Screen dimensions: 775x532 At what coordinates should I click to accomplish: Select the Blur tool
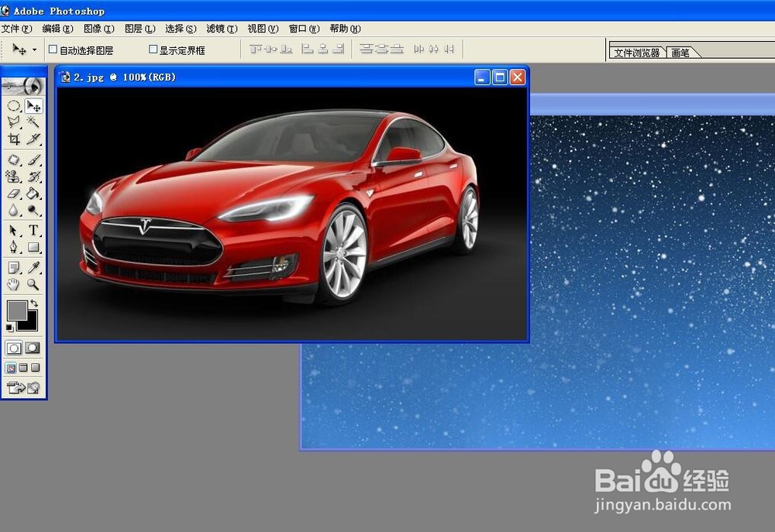point(14,211)
